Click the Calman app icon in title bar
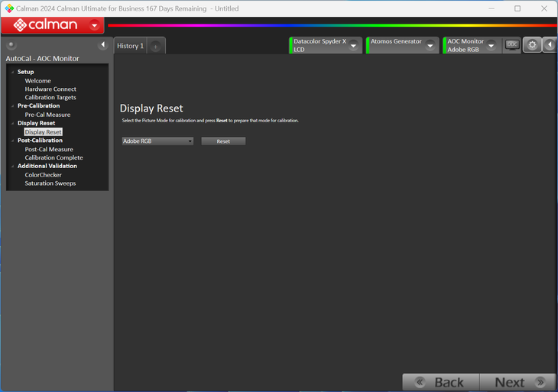 9,8
